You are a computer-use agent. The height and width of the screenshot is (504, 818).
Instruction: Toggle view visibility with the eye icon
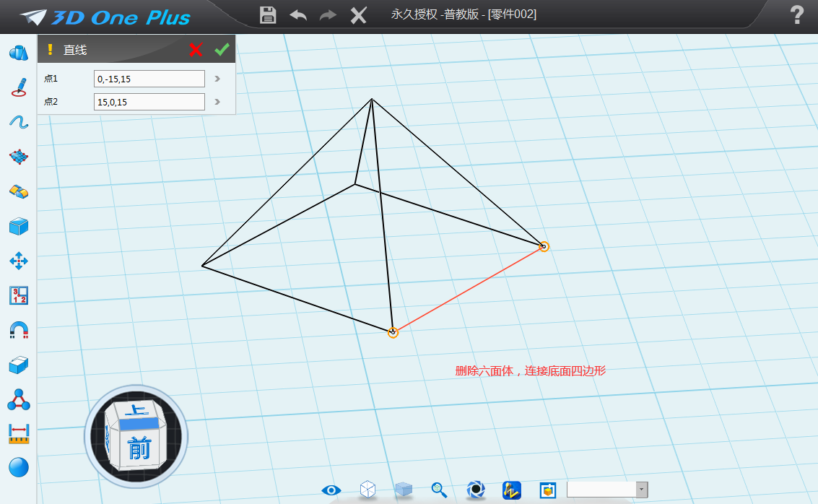pyautogui.click(x=331, y=490)
